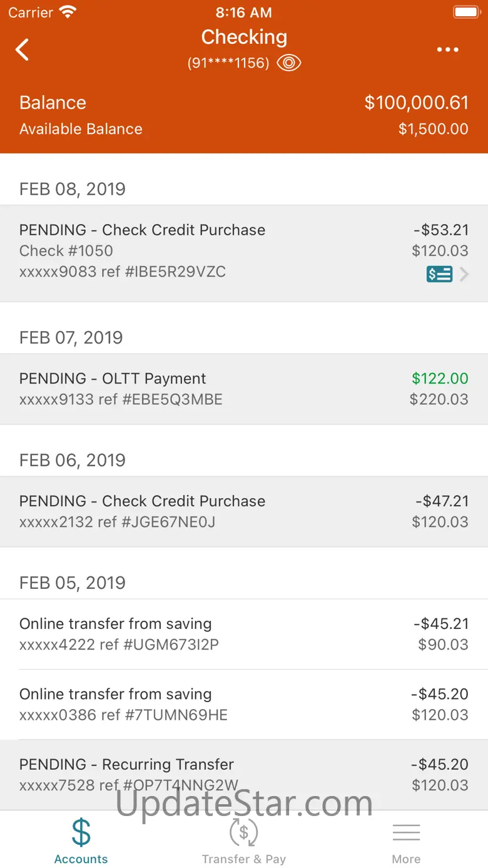The height and width of the screenshot is (868, 488).
Task: Open the three-dot more options menu
Action: [447, 49]
